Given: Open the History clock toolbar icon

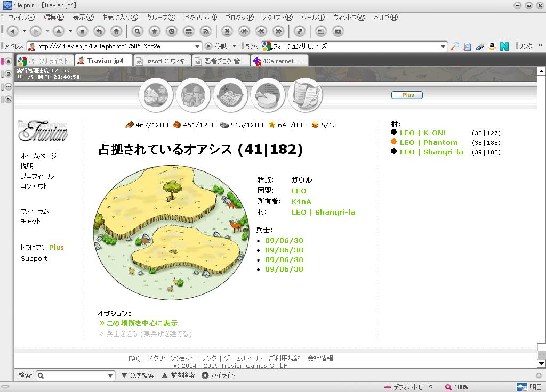Looking at the screenshot, I should pyautogui.click(x=172, y=31).
